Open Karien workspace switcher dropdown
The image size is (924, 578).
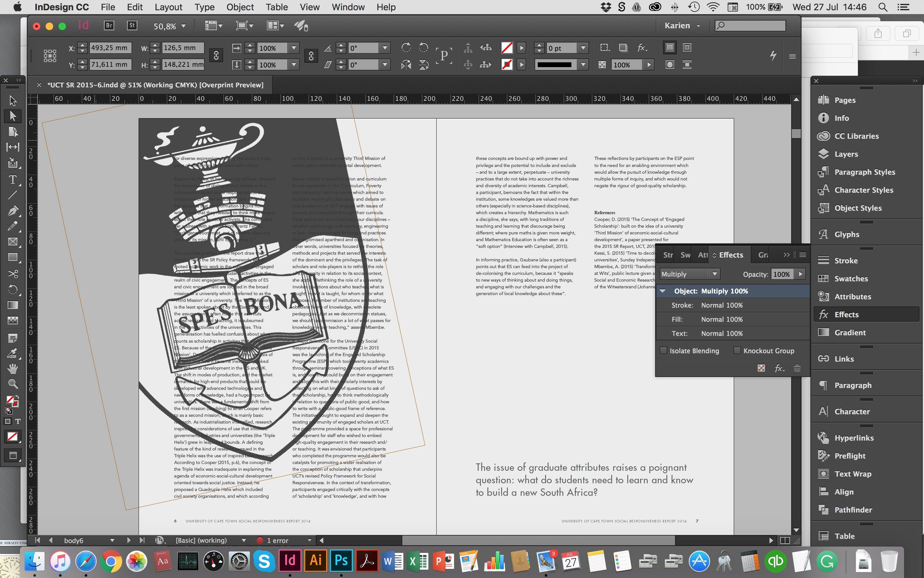(683, 26)
